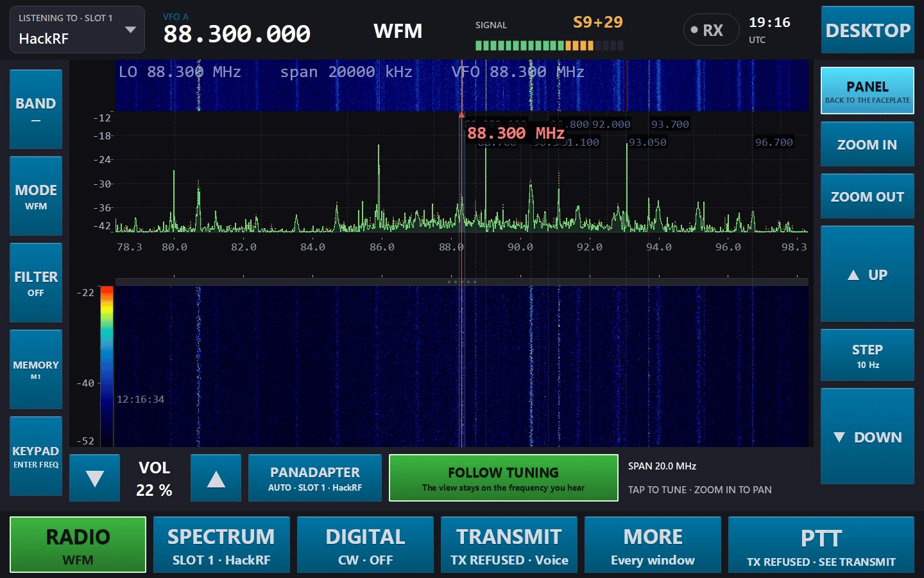This screenshot has height=578, width=924.
Task: Click the 12:16:34 waterfall timestamp
Action: point(141,399)
